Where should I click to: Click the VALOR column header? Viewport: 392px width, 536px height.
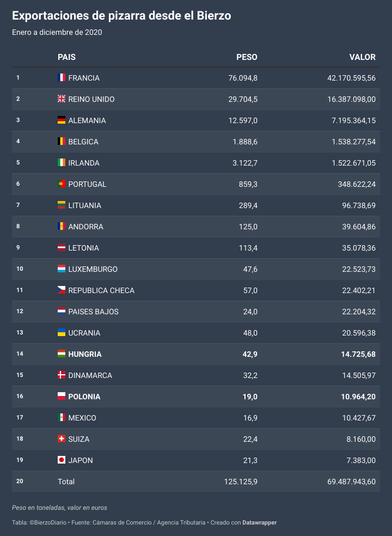(362, 57)
